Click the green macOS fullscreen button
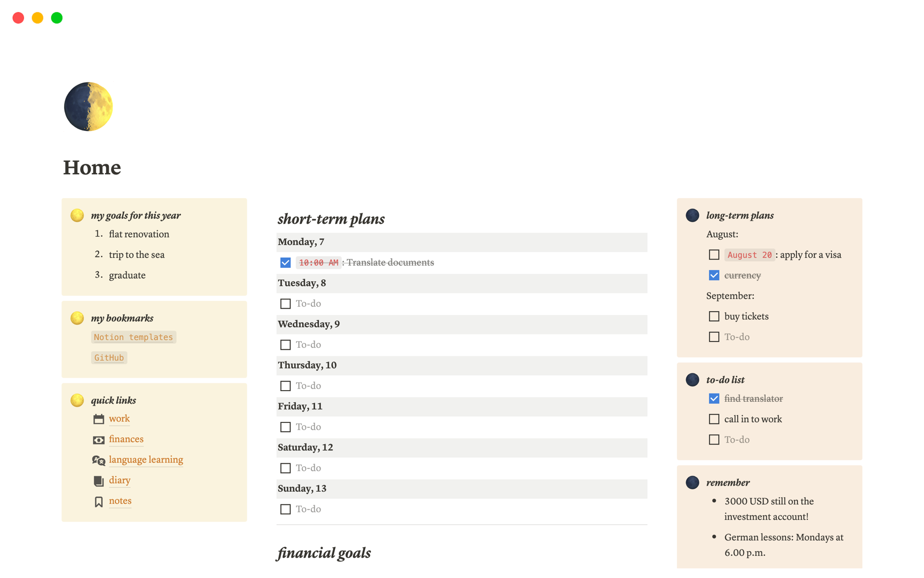The height and width of the screenshot is (578, 924). point(57,18)
